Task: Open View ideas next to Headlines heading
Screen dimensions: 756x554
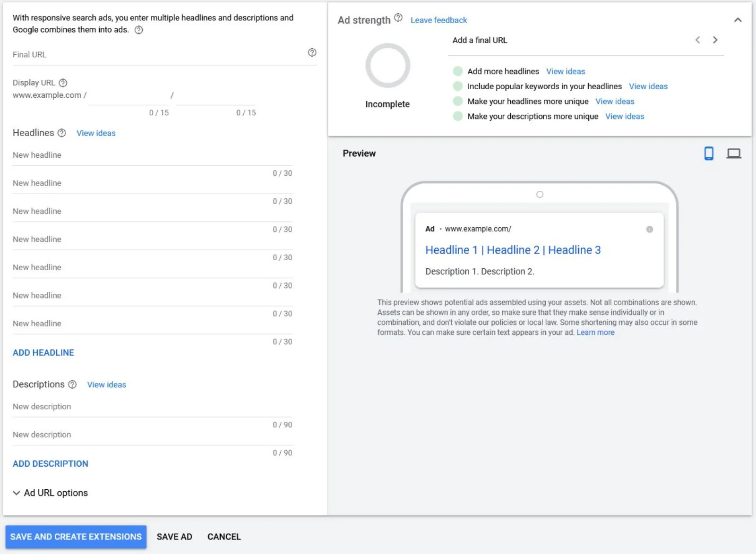Action: click(96, 133)
